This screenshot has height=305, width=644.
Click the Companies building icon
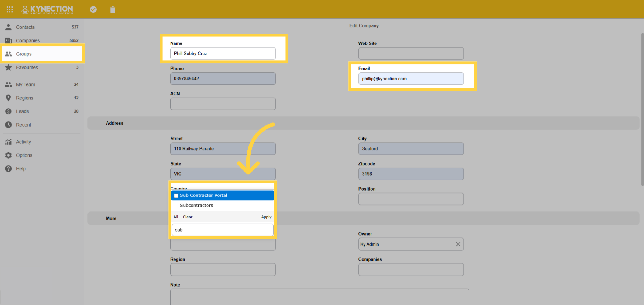[8, 40]
